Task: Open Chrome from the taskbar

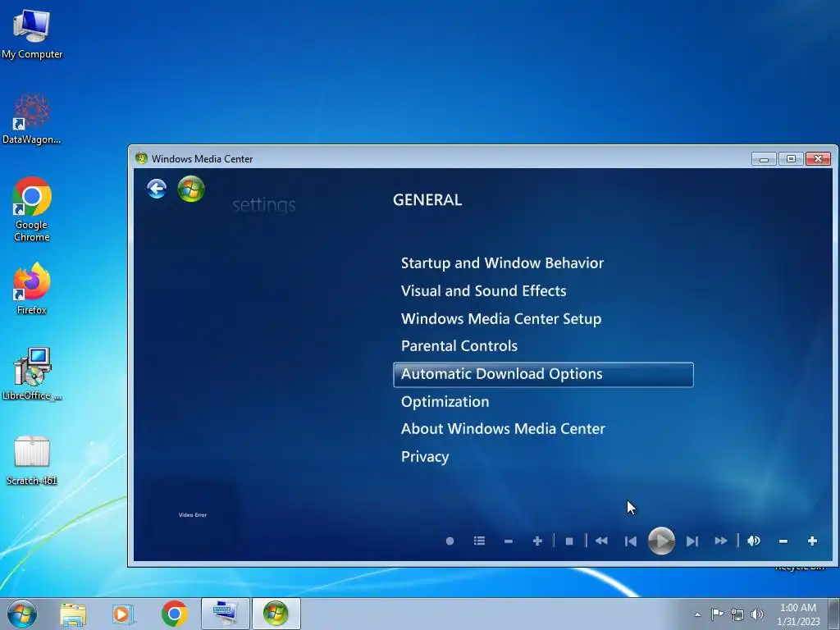Action: 174,614
